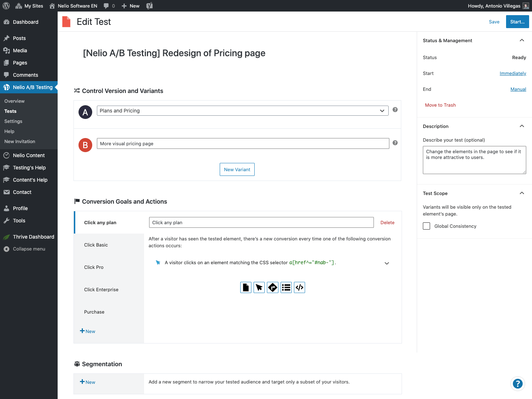
Task: Add an external link click action
Action: (273, 288)
